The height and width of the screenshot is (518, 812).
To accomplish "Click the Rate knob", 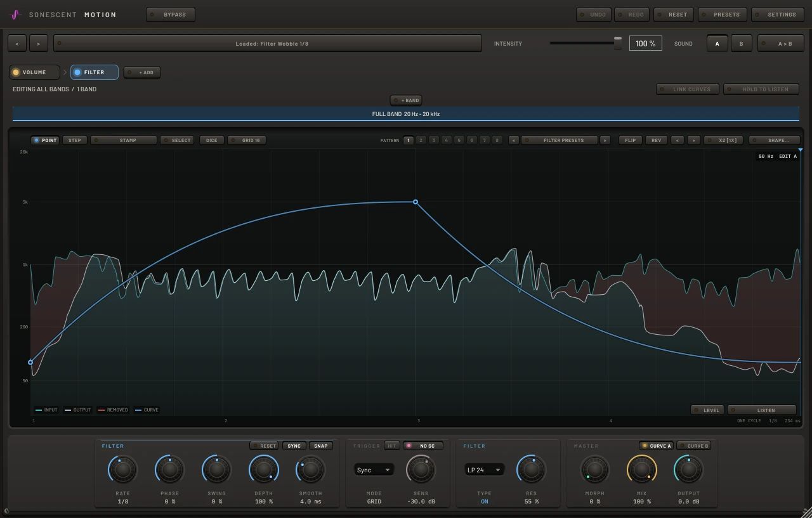I will pyautogui.click(x=123, y=470).
